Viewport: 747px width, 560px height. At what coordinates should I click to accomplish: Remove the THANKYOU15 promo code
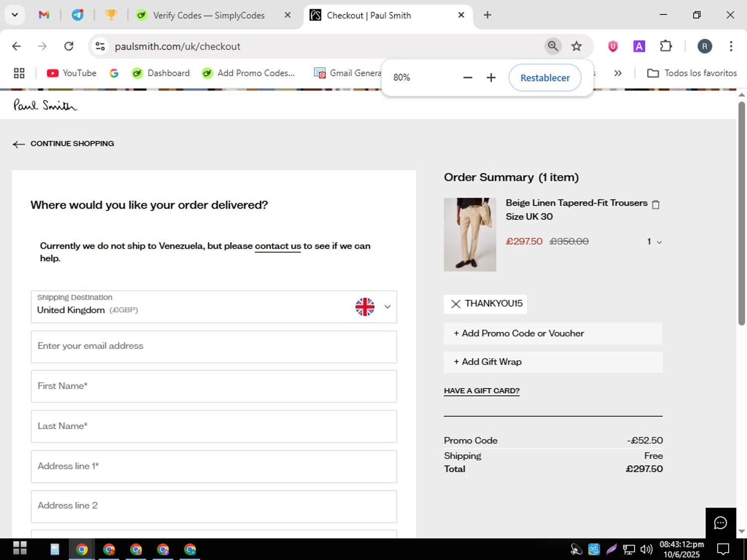pos(455,304)
